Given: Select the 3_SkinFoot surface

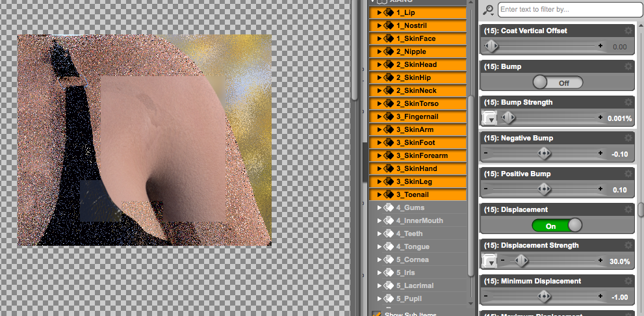Looking at the screenshot, I should click(x=418, y=142).
